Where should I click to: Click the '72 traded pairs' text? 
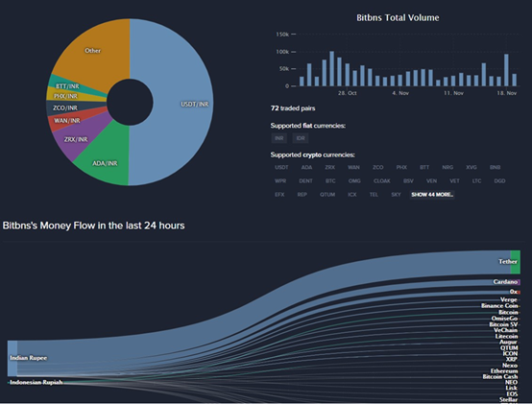293,108
